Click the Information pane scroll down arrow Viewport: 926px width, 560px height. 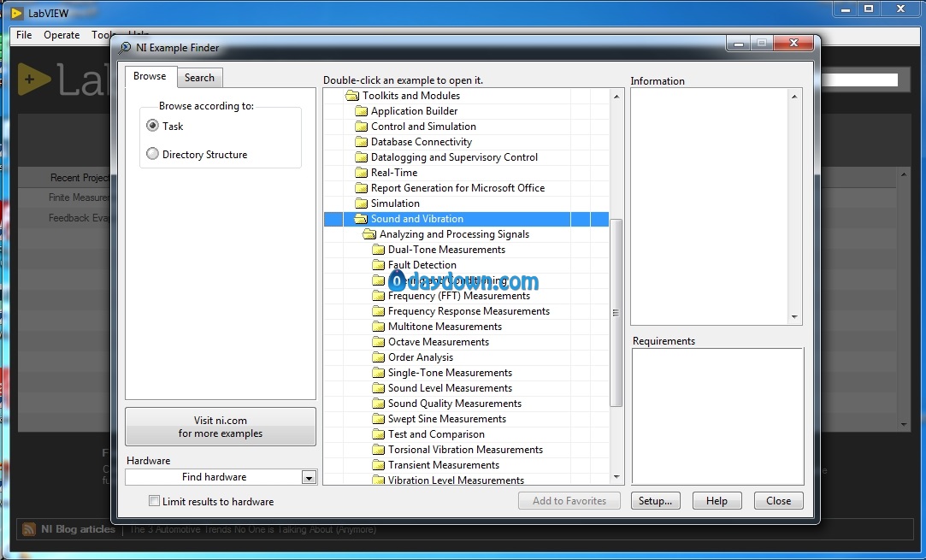pyautogui.click(x=794, y=317)
